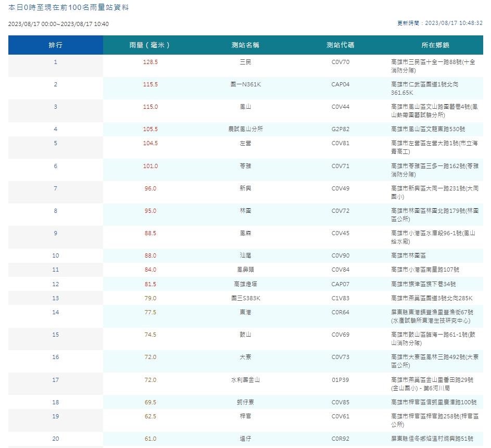Select rainfall value 95.0
491x448 pixels.
pyautogui.click(x=150, y=211)
